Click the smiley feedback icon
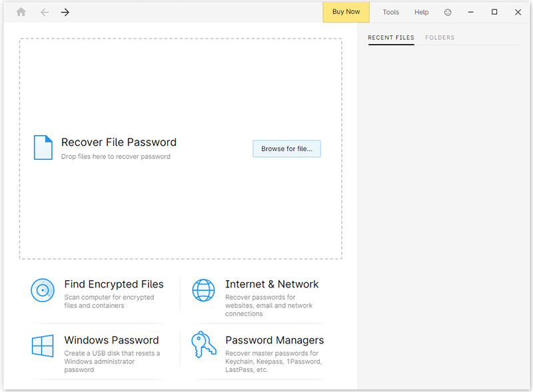 448,12
